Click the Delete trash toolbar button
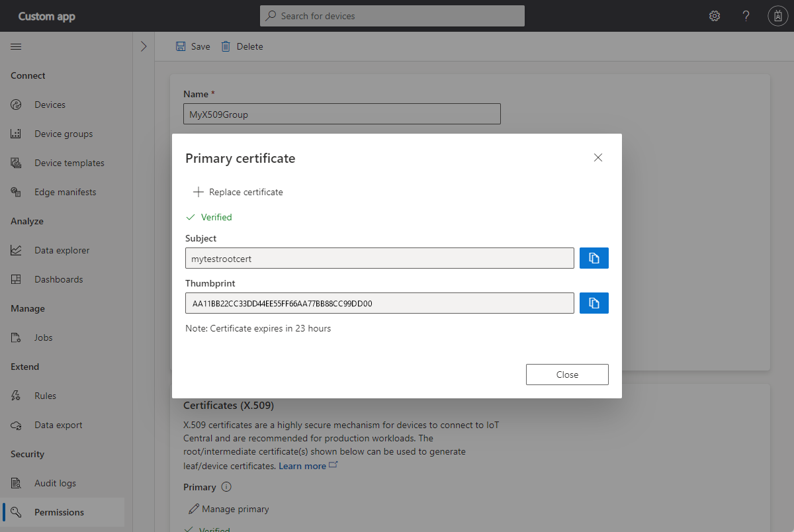The image size is (794, 532). (242, 46)
